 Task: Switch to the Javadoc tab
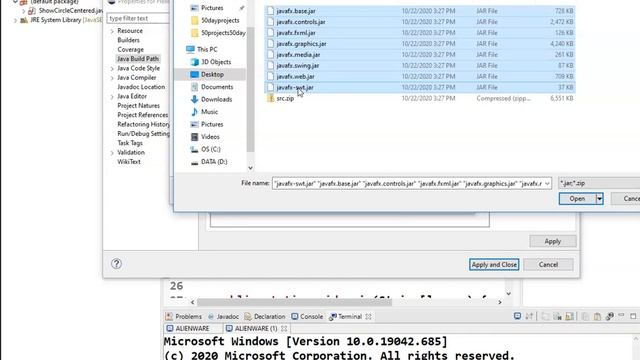tap(223, 317)
